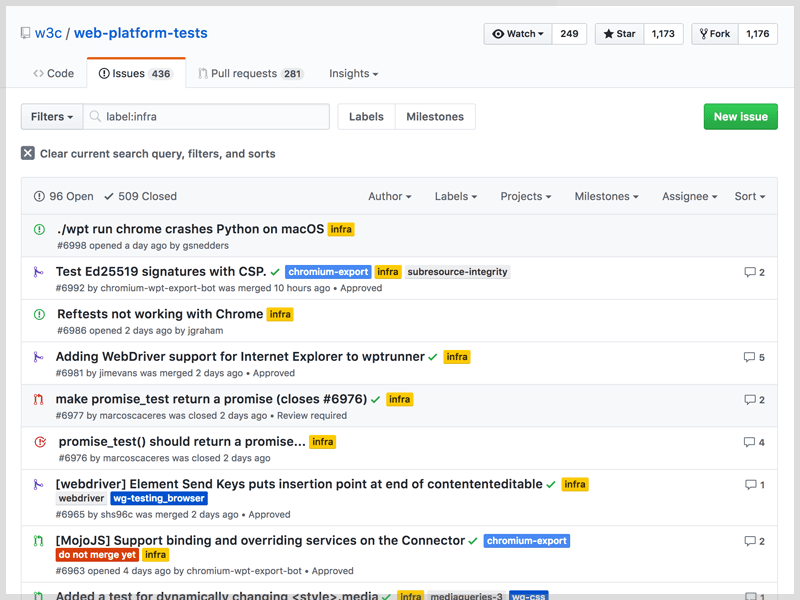The height and width of the screenshot is (600, 800).
Task: Open the Author filter dropdown
Action: click(x=389, y=196)
